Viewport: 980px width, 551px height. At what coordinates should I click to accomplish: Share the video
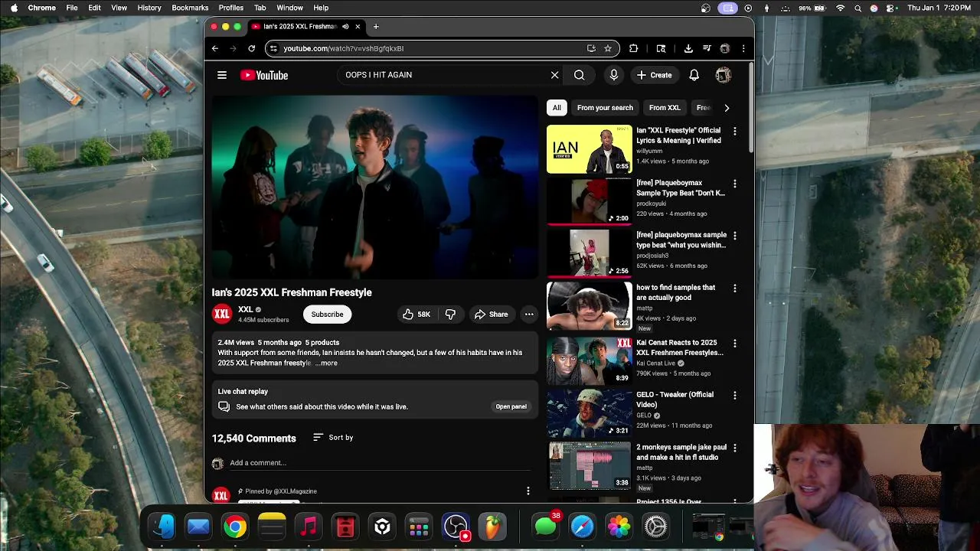tap(491, 315)
